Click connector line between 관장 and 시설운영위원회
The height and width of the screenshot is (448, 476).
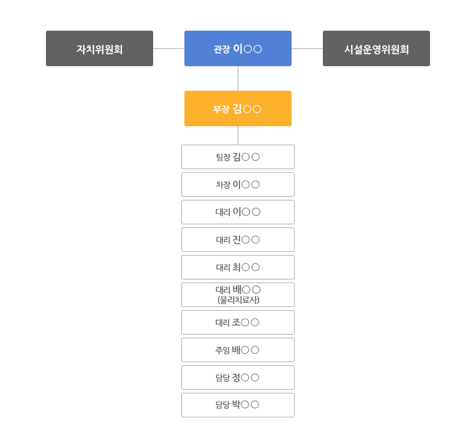307,48
